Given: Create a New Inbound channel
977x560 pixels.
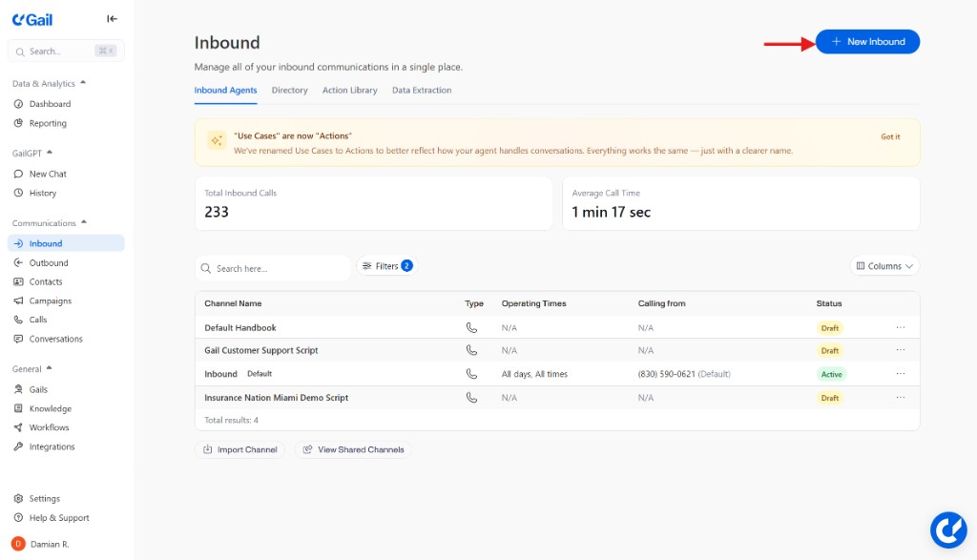Looking at the screenshot, I should 866,41.
